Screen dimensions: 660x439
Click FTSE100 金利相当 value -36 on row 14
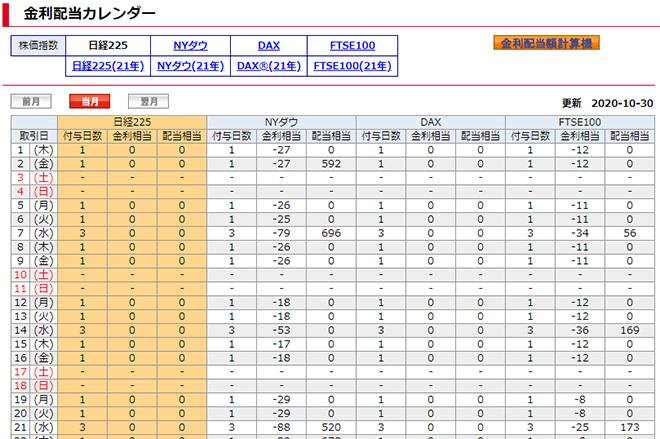pos(580,330)
